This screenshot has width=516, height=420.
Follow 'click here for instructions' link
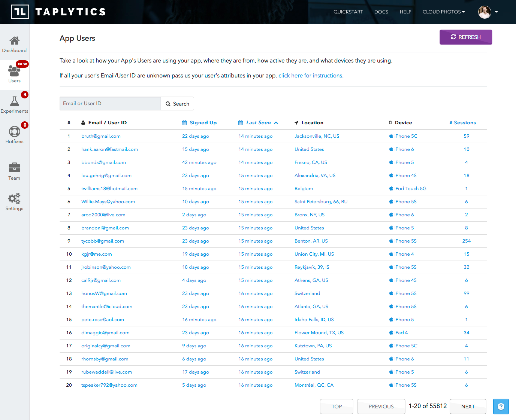click(311, 76)
